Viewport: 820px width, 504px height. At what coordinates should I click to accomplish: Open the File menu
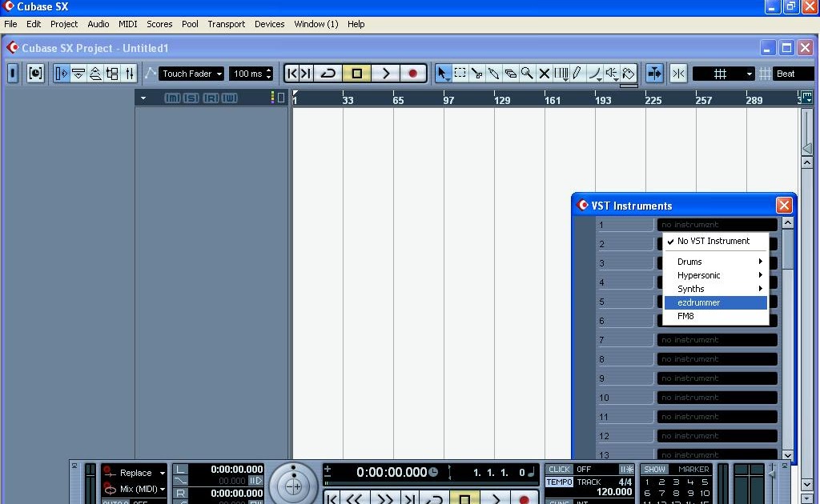pos(10,24)
